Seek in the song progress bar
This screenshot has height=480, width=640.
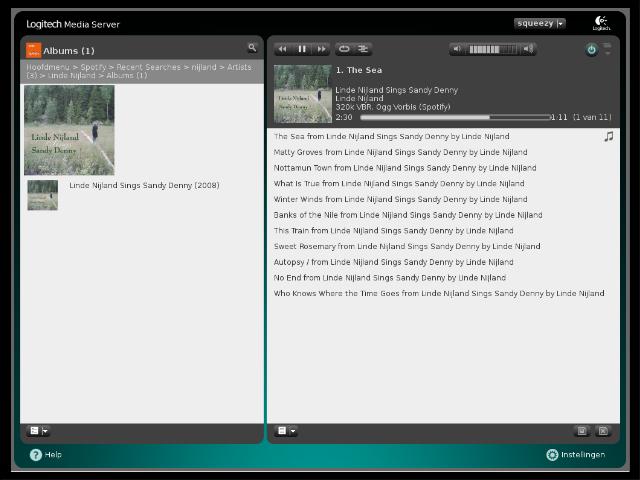coord(455,117)
